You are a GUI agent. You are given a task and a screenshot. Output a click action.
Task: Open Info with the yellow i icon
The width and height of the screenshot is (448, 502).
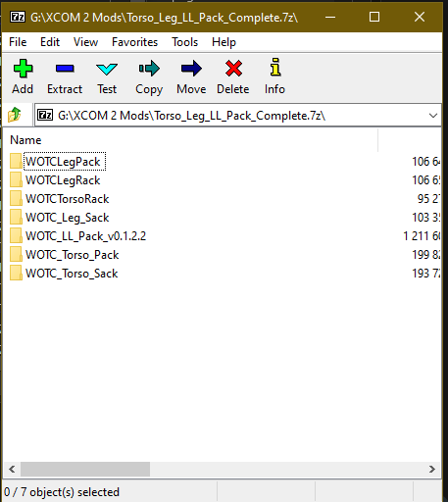275,67
